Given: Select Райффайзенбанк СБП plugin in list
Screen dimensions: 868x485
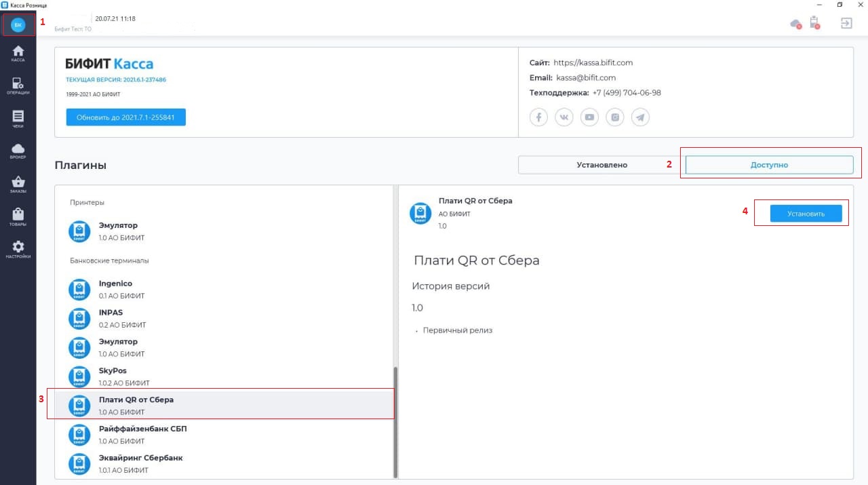Looking at the screenshot, I should (x=142, y=434).
